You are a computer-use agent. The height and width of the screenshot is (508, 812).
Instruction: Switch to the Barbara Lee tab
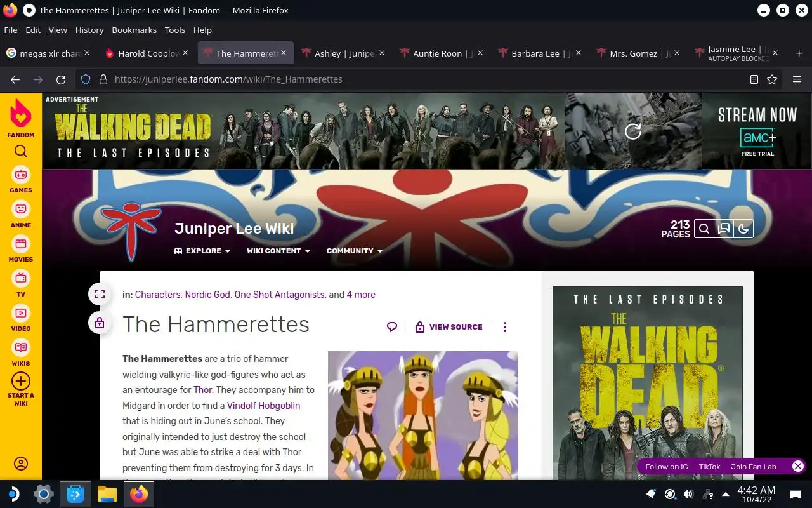pos(540,53)
